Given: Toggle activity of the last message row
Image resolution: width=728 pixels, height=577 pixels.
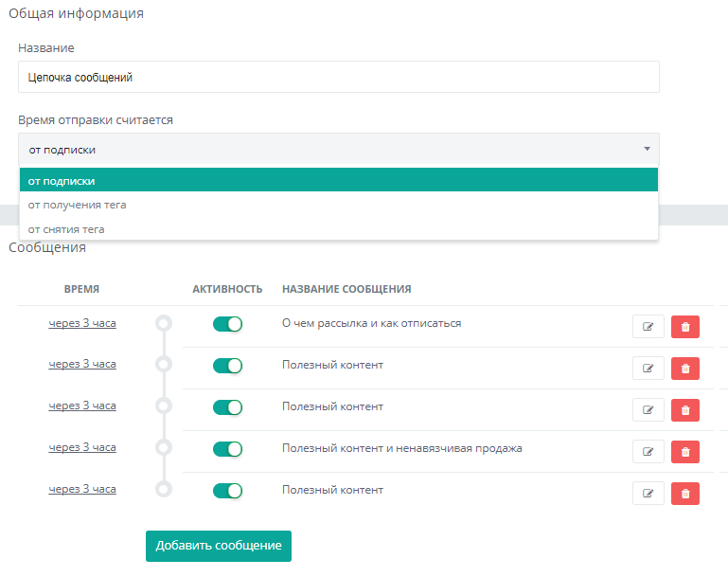Looking at the screenshot, I should (x=227, y=491).
